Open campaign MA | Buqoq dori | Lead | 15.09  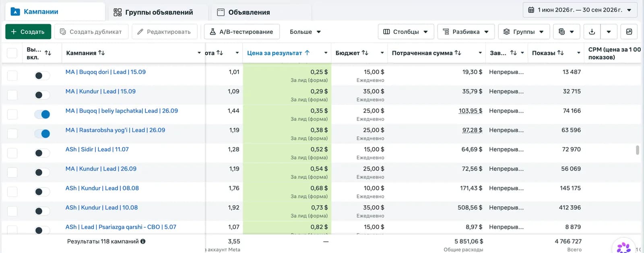[105, 72]
